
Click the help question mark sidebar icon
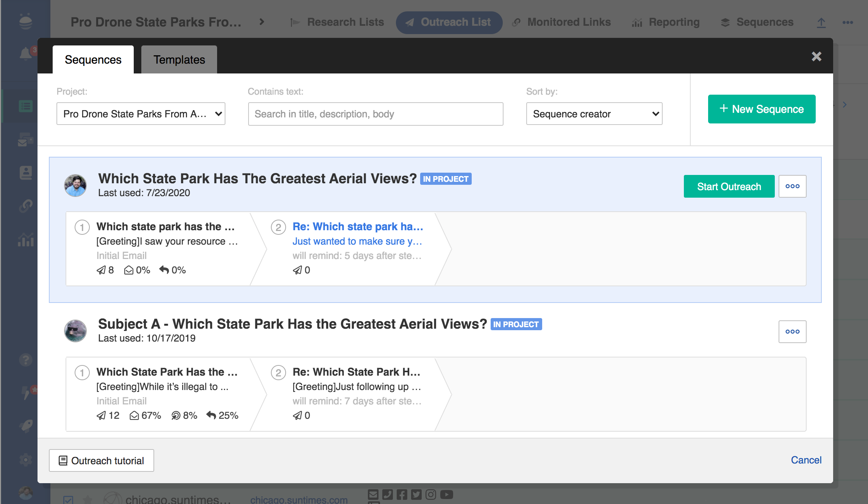coord(26,360)
